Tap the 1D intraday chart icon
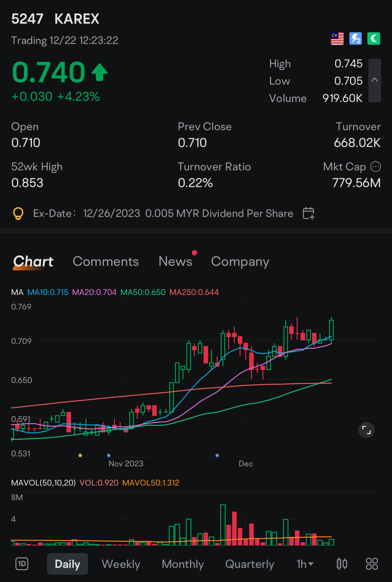Screen dimensions: 392x582 (22, 564)
